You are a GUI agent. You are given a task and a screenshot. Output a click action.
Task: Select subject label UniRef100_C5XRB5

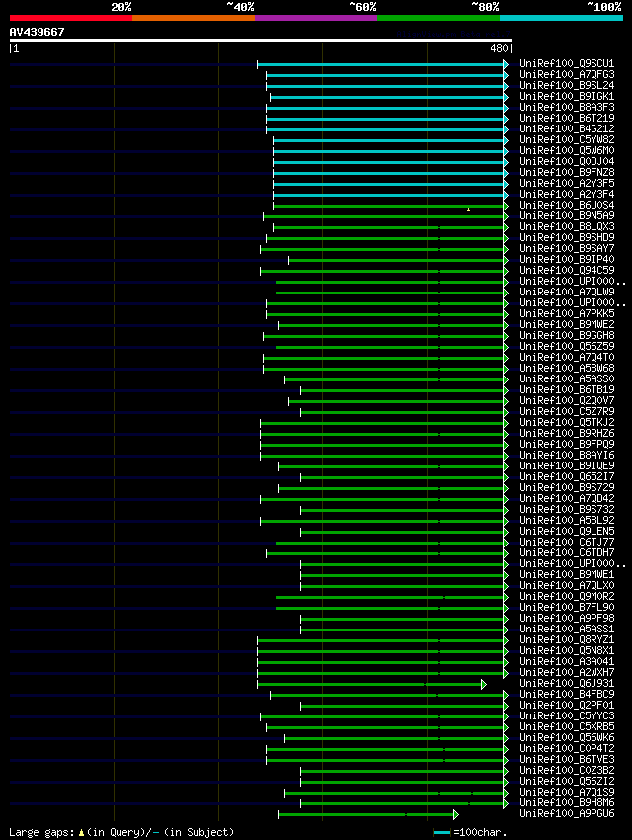(x=567, y=727)
